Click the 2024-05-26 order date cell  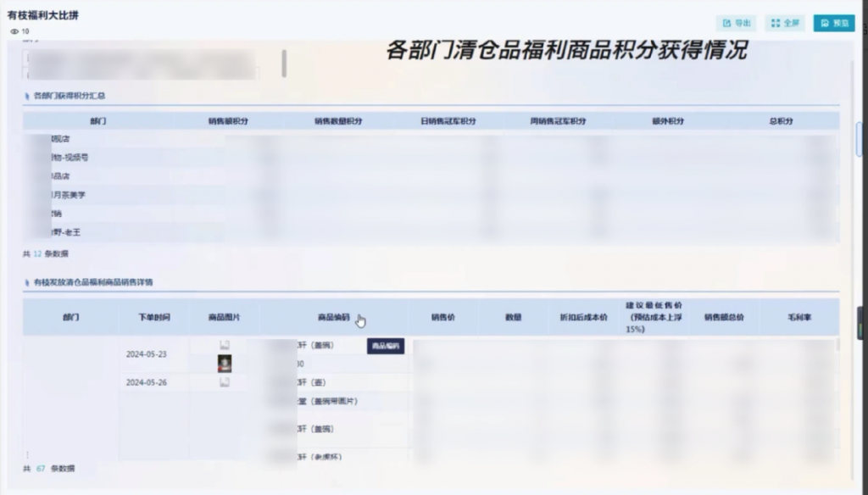(147, 382)
